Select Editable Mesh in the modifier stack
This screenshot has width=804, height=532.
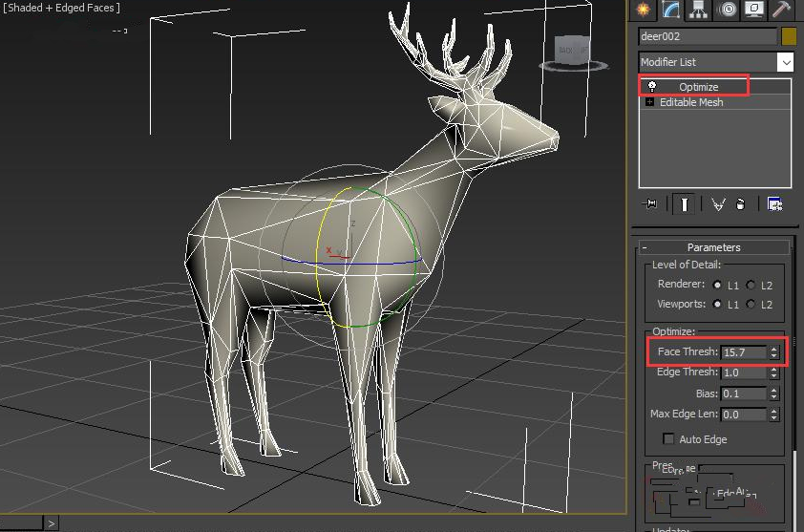point(691,102)
